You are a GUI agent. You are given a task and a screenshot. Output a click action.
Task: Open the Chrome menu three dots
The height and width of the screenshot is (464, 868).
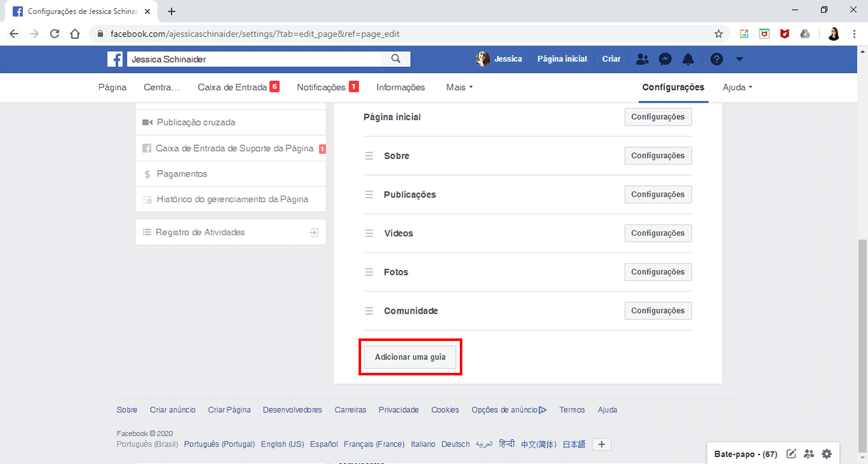click(854, 34)
